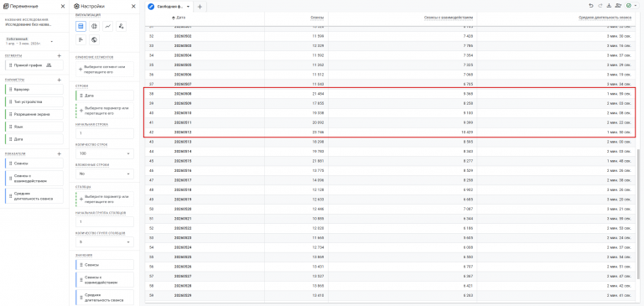Click the date cell 20260508
The width and height of the screenshot is (644, 306).
click(183, 94)
